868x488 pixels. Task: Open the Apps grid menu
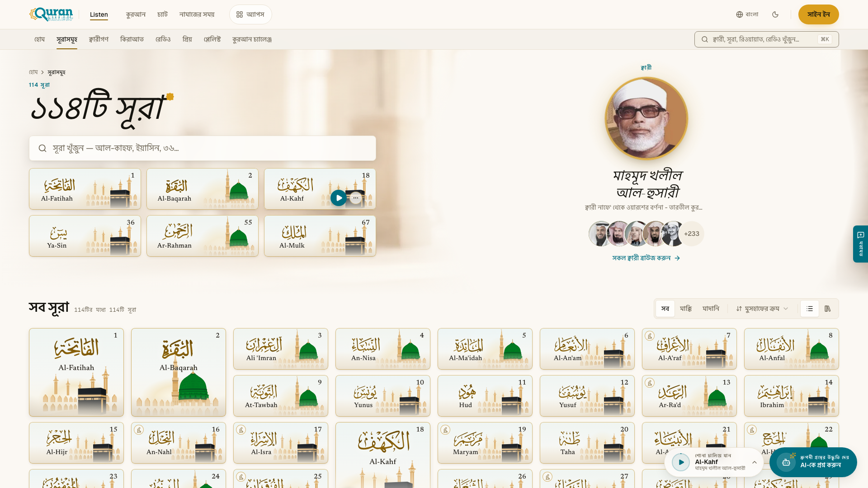click(250, 14)
